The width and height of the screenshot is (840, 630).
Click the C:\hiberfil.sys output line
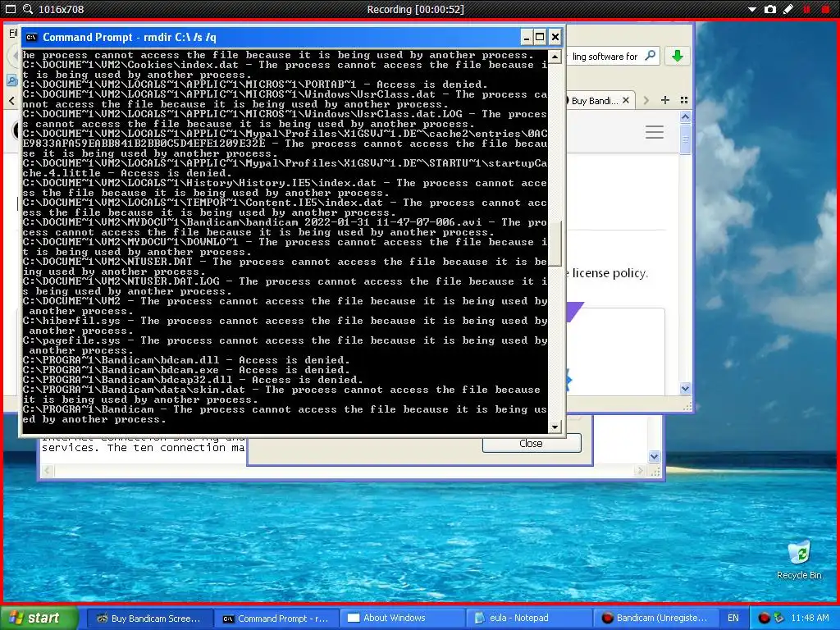[285, 326]
